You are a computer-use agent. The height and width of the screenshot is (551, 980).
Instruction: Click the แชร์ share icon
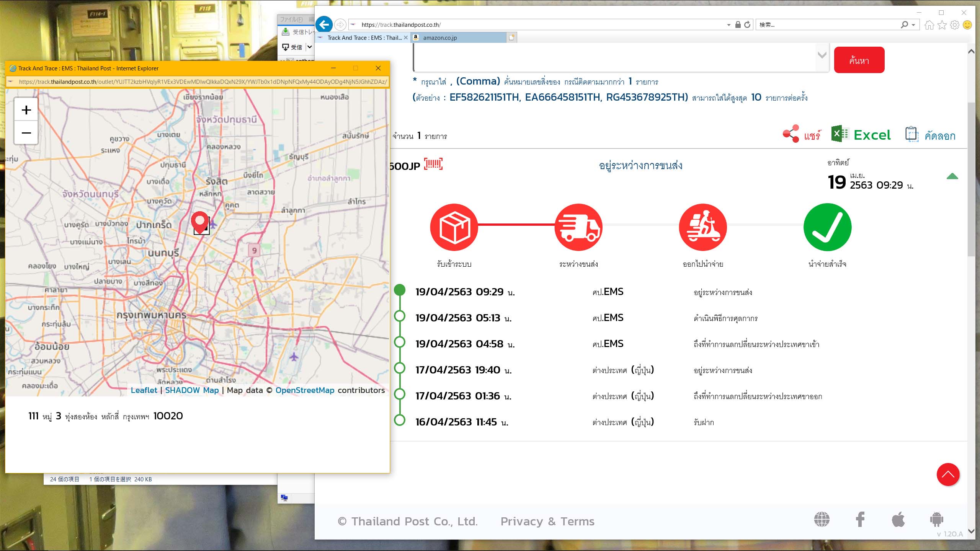tap(791, 134)
